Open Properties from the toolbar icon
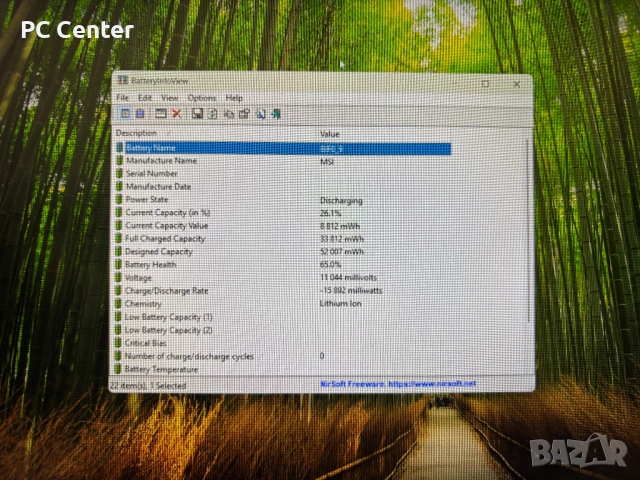 coord(244,113)
